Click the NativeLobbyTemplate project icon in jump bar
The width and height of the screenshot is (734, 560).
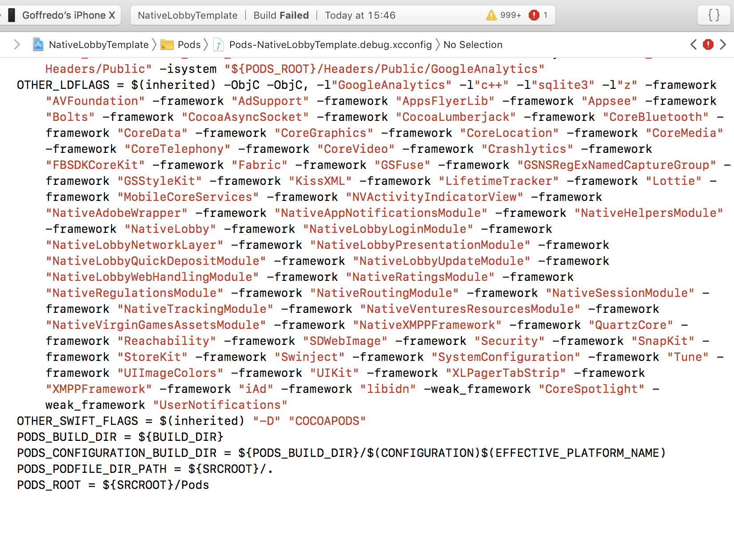click(38, 44)
